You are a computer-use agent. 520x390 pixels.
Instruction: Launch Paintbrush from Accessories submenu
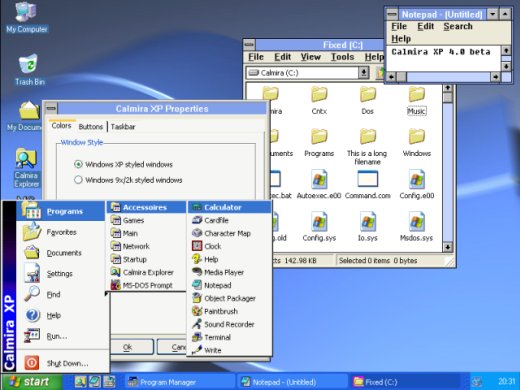click(230, 311)
